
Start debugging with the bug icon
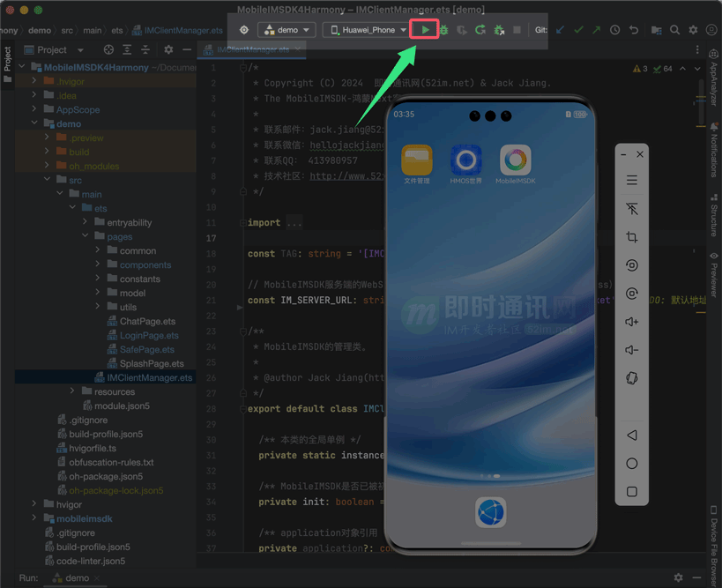click(443, 29)
